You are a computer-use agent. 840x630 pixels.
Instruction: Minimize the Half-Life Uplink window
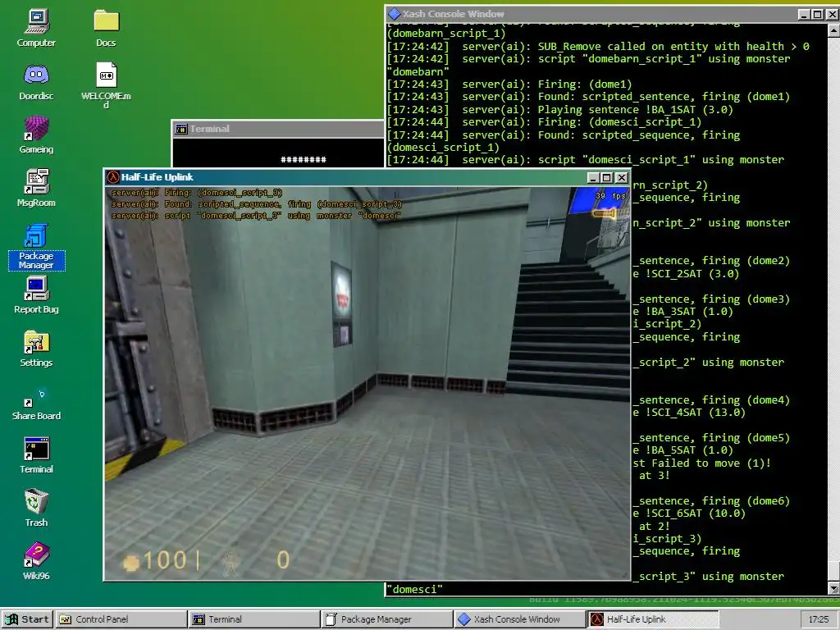[x=593, y=178]
